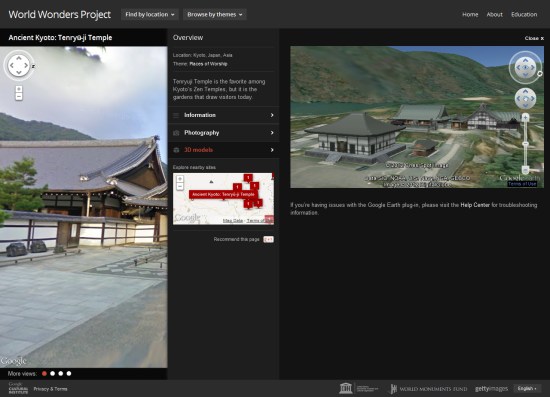The width and height of the screenshot is (550, 397).
Task: Close the 3D model viewer
Action: (534, 38)
